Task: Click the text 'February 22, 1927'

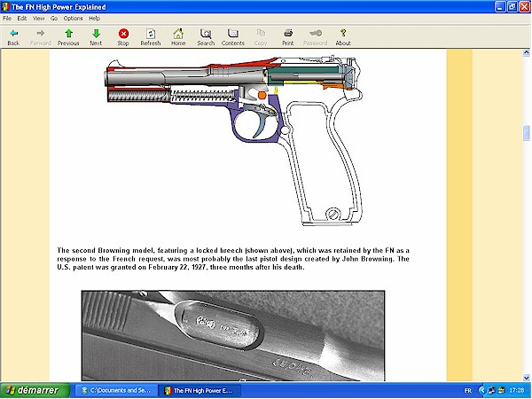Action: tap(177, 268)
